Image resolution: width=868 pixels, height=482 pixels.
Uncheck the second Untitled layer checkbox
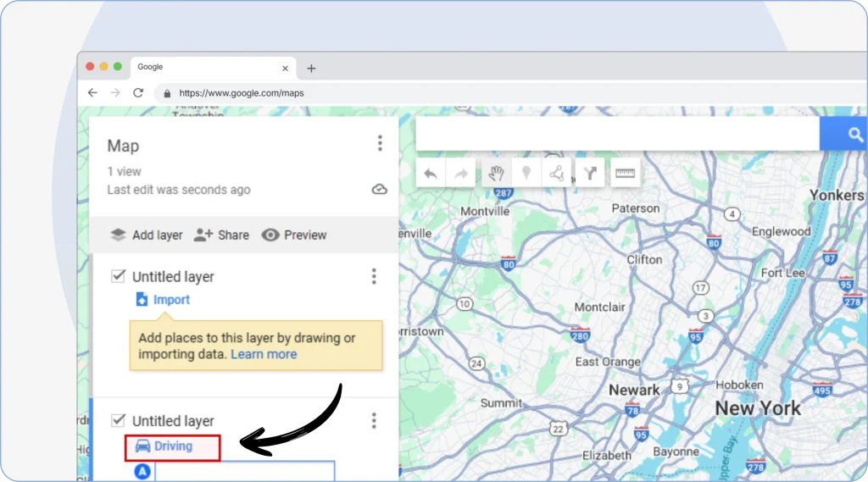tap(118, 420)
